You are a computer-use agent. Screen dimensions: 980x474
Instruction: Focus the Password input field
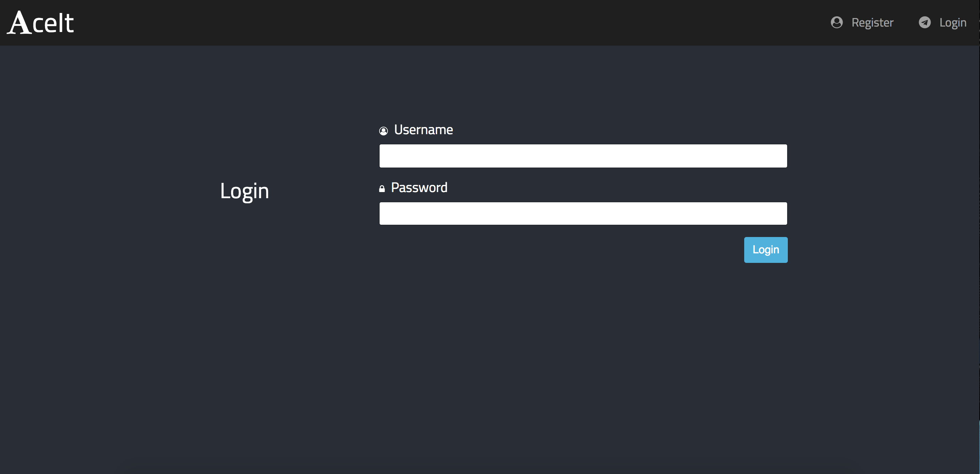coord(583,214)
